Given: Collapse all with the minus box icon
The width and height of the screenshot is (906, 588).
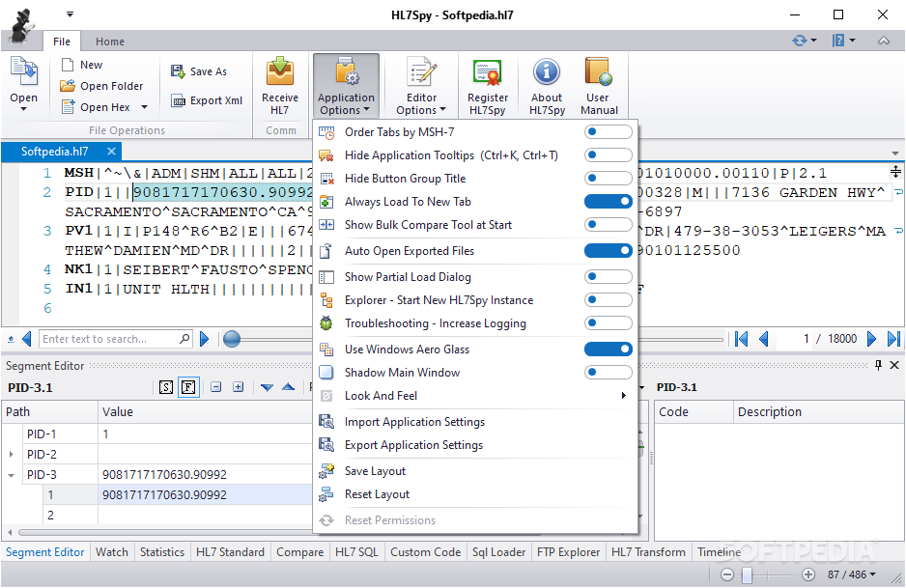Looking at the screenshot, I should [216, 387].
